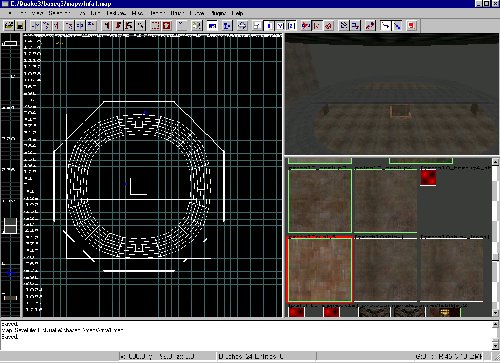
Task: Flip selection on X axis icon
Action: click(36, 26)
